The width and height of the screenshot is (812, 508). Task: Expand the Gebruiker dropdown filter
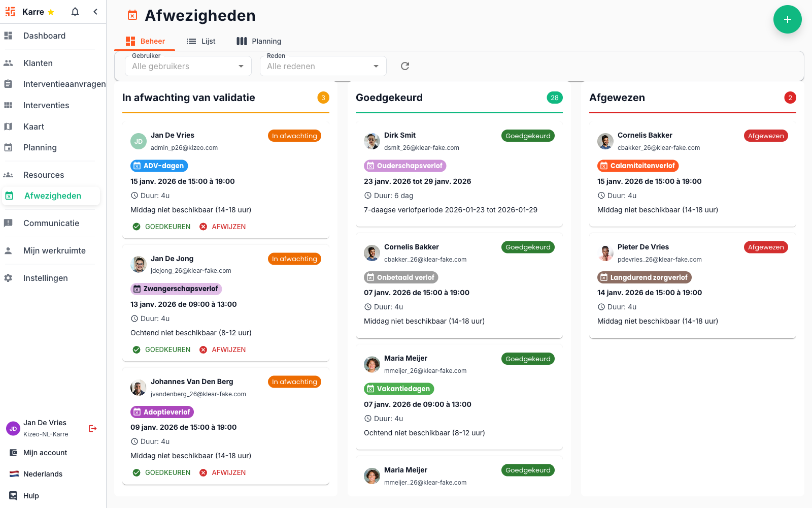pos(188,66)
